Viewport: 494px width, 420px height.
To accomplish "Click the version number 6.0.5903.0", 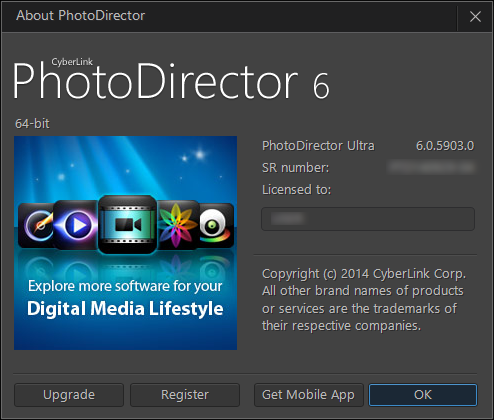I will click(445, 146).
